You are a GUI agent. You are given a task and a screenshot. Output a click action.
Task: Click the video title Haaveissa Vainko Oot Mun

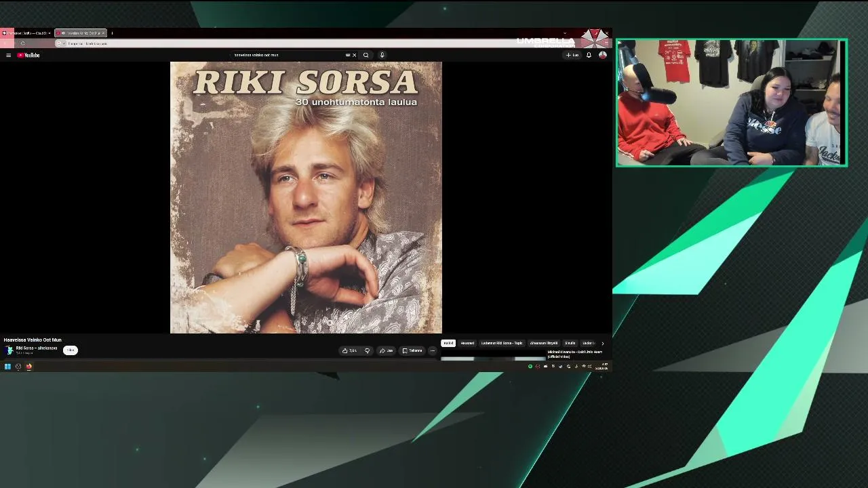tap(33, 340)
